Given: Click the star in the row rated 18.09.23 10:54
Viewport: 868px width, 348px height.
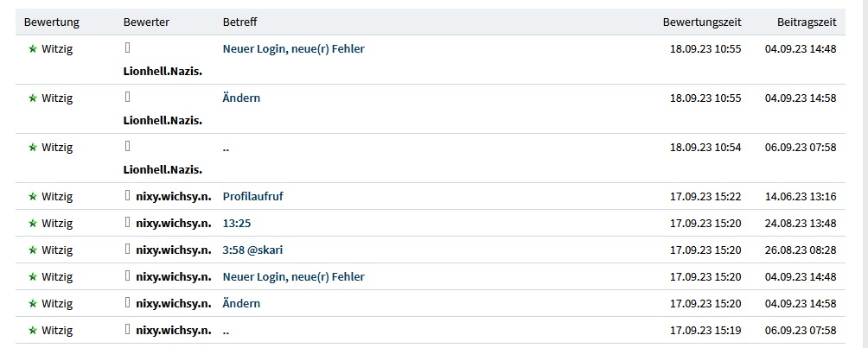Looking at the screenshot, I should point(33,148).
